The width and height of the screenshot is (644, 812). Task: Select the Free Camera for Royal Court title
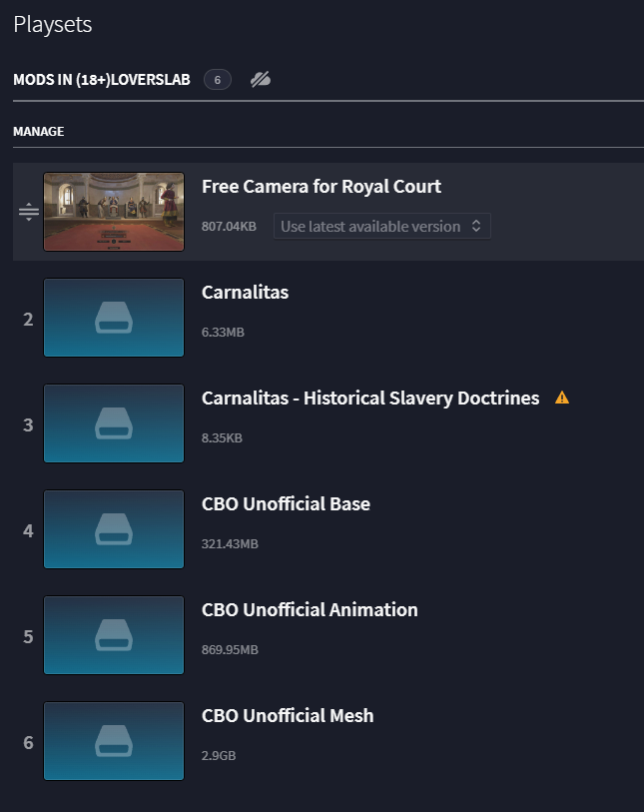[x=321, y=187]
